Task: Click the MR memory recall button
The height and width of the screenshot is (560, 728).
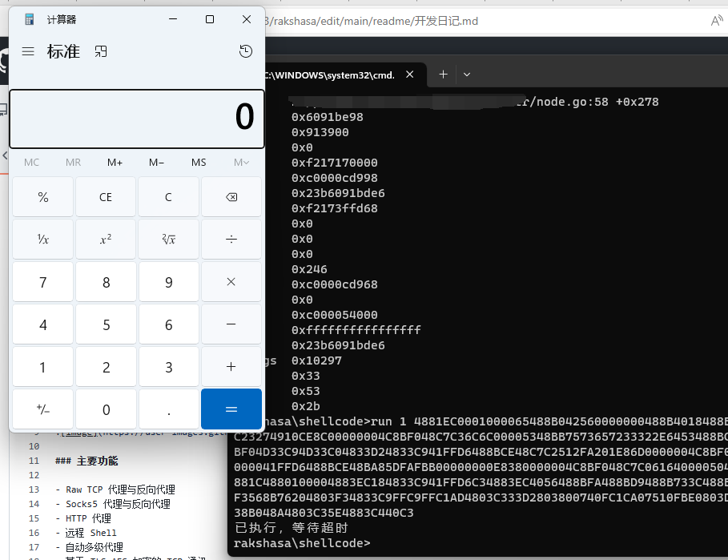Action: 73,163
